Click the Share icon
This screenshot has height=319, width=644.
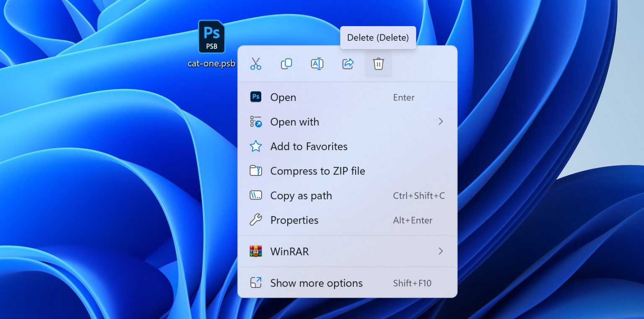(348, 63)
